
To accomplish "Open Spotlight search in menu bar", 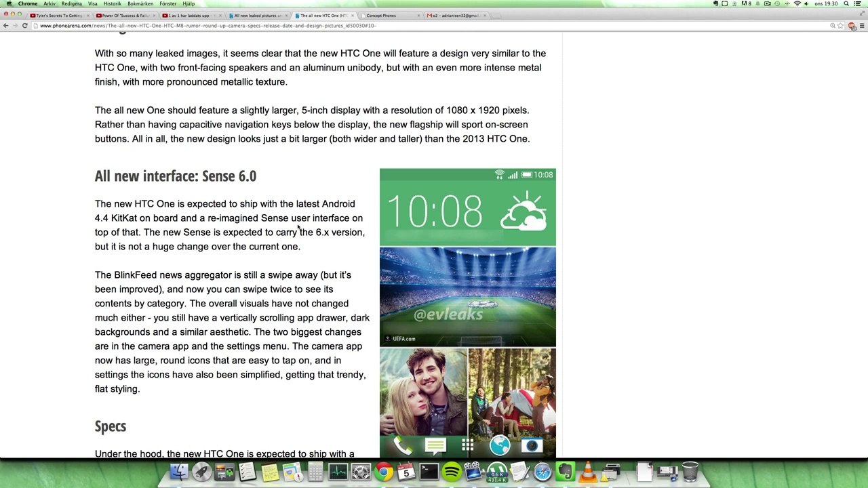I will (x=847, y=3).
